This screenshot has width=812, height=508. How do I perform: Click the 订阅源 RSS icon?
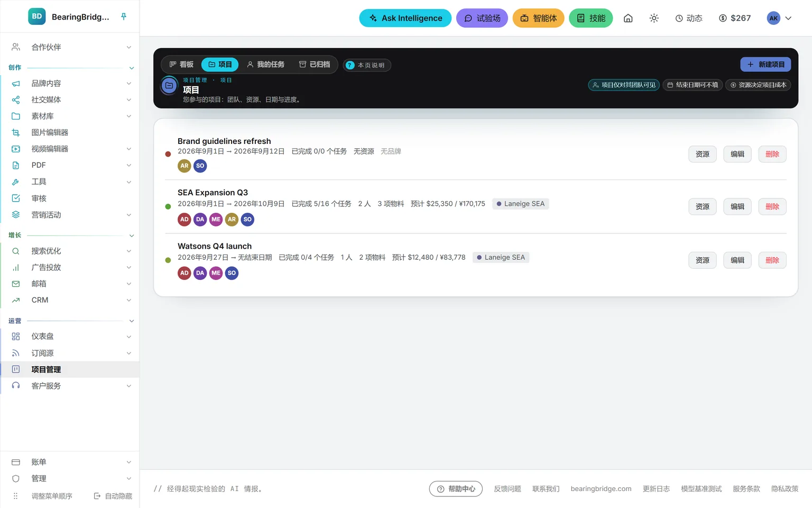point(16,353)
